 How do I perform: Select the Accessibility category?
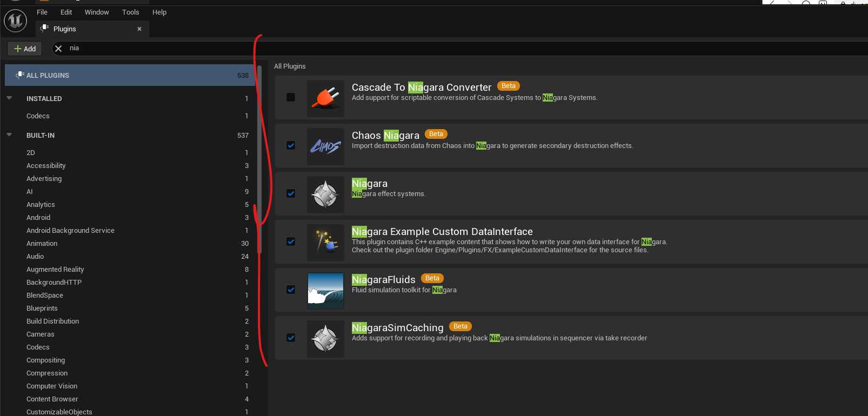pos(130,165)
